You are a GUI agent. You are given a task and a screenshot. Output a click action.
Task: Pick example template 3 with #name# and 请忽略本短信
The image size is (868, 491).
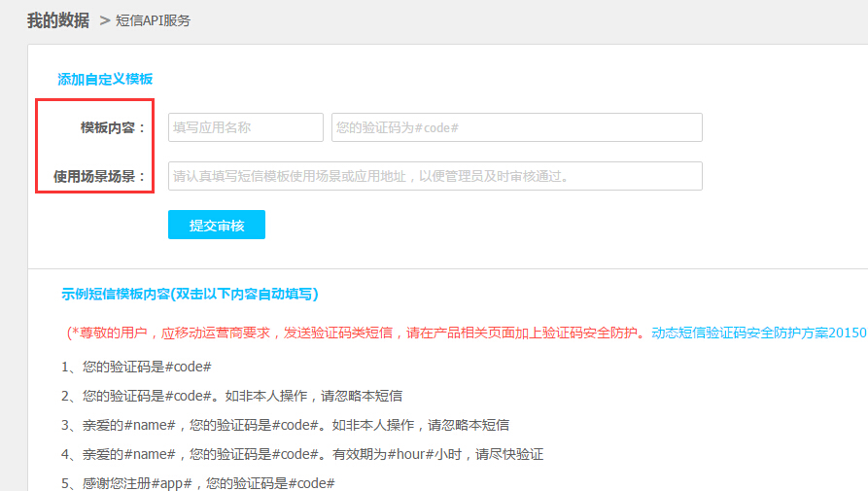[x=285, y=425]
